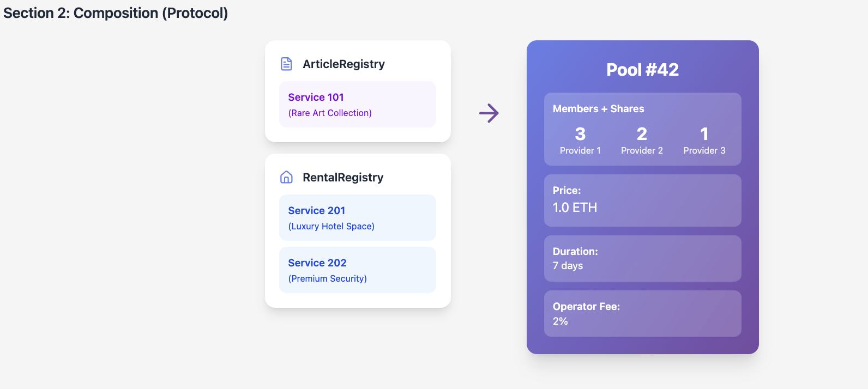Click Section 2: Composition (Protocol) heading
868x389 pixels.
(116, 13)
